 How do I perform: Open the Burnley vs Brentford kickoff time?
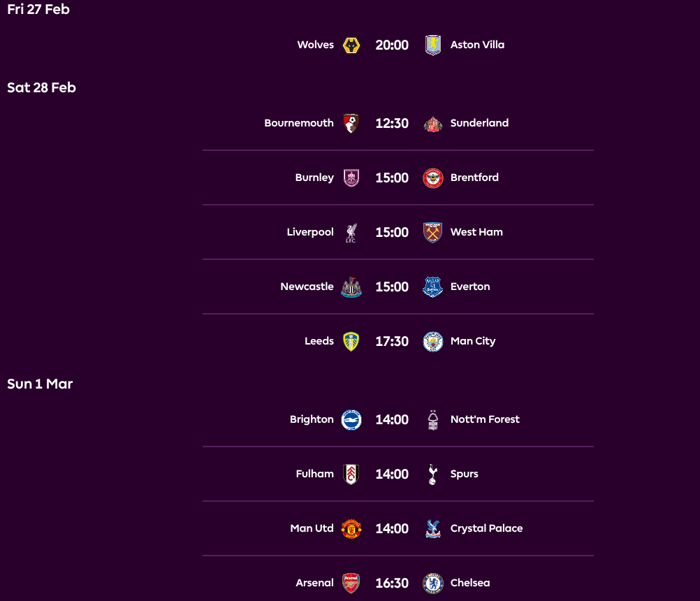[392, 178]
